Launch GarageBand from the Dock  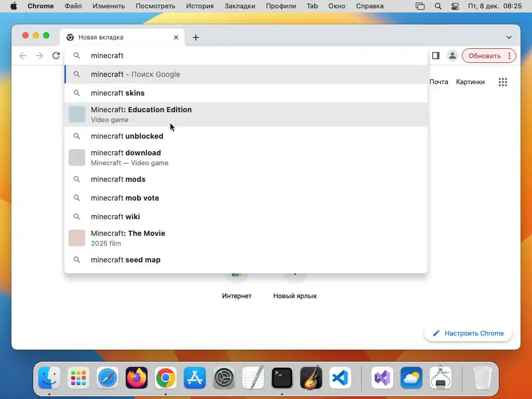coord(311,378)
